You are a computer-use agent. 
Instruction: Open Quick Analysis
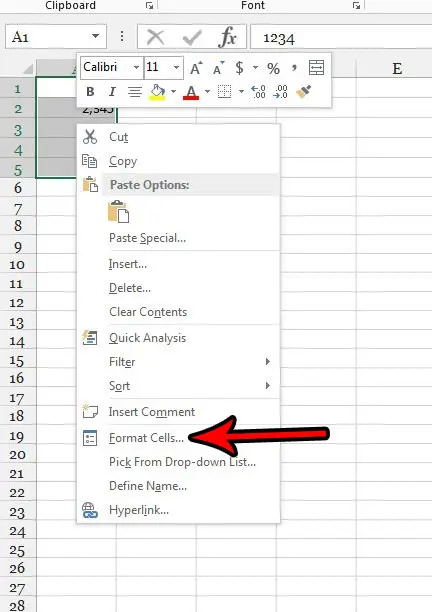(178, 338)
